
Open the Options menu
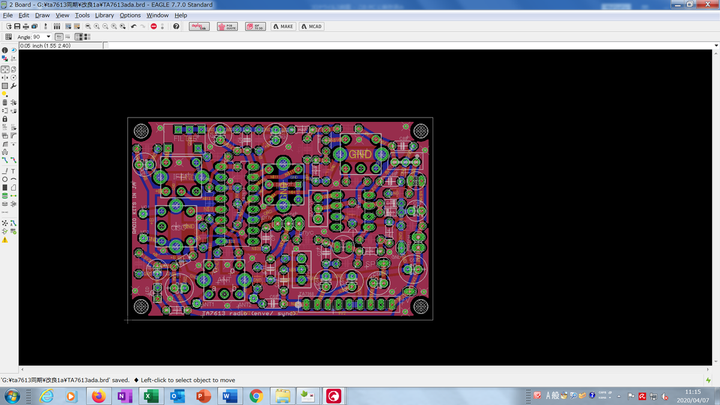(130, 16)
